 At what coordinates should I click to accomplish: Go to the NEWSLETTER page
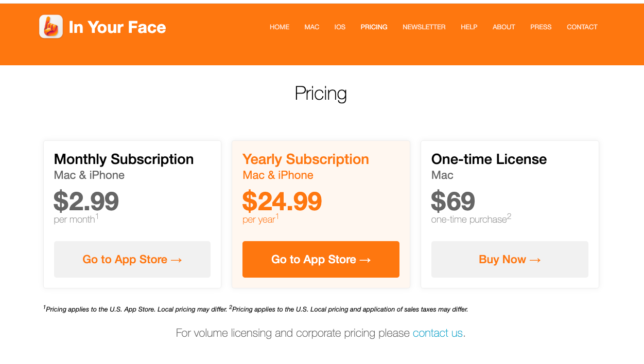tap(424, 27)
